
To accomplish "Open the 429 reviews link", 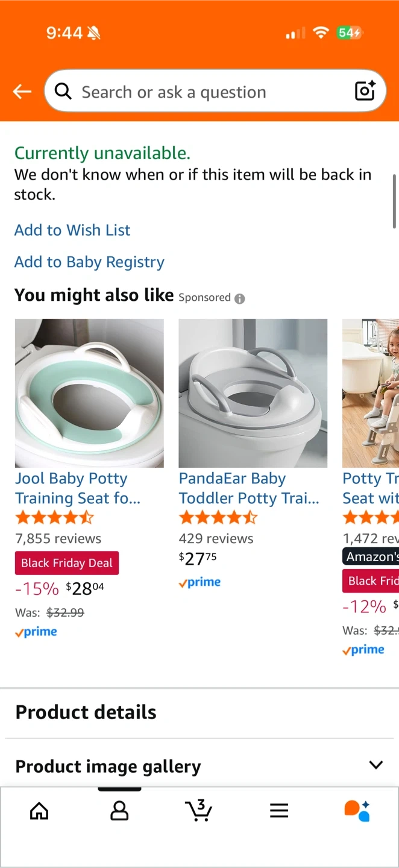I will [x=216, y=538].
